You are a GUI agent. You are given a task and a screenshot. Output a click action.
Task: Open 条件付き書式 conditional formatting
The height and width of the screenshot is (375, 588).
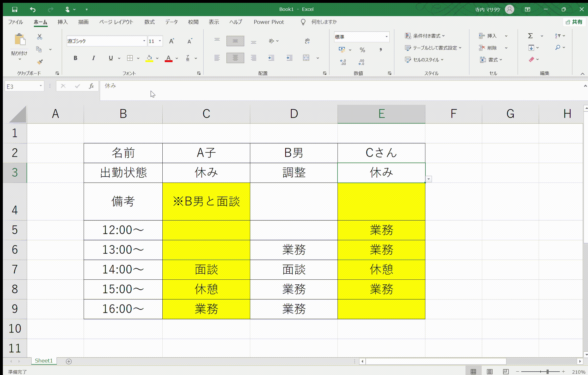pyautogui.click(x=425, y=36)
